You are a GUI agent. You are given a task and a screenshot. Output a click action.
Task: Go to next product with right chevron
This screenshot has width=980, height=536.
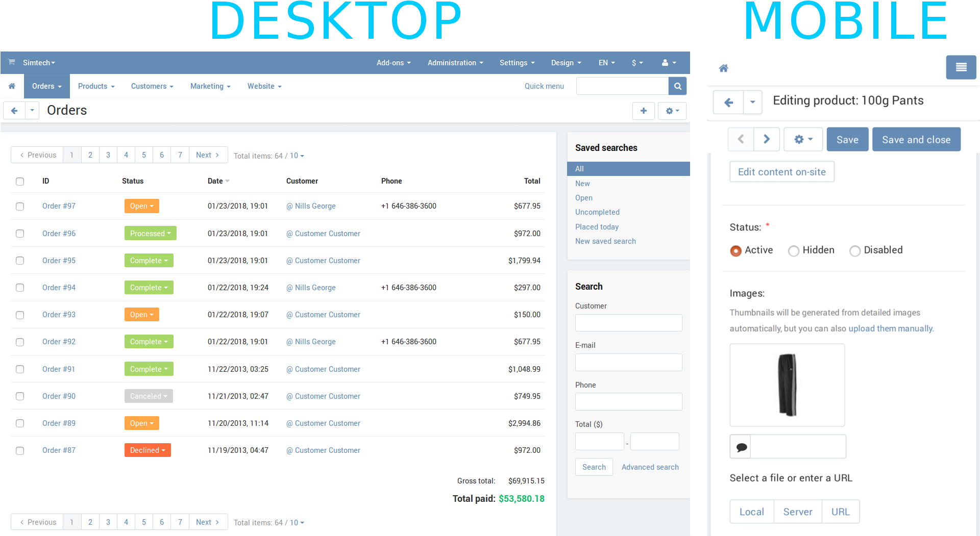tap(766, 139)
